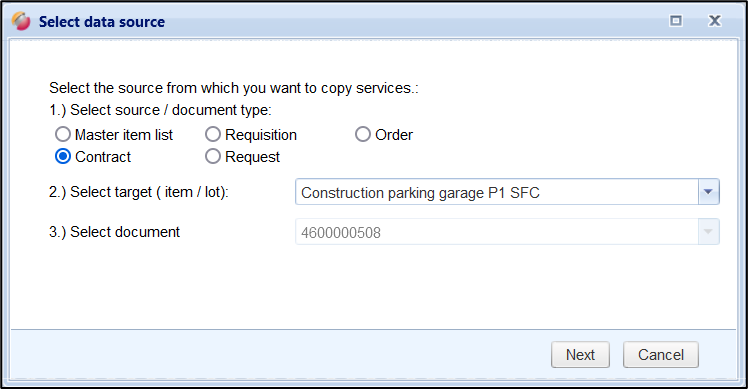Expand the Select document dropdown arrow
This screenshot has width=748, height=389.
[x=708, y=232]
